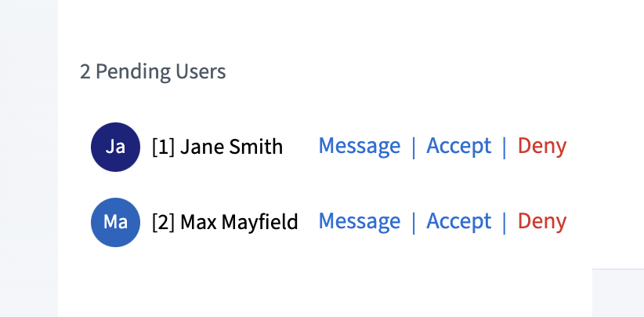Deny Jane Smith's pending request
The width and height of the screenshot is (644, 317).
pyautogui.click(x=541, y=146)
